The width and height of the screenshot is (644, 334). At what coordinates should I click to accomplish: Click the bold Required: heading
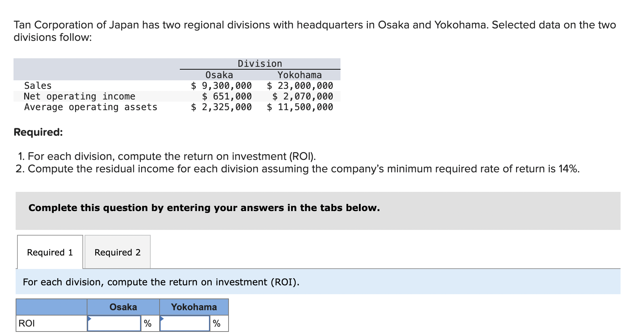coord(38,132)
